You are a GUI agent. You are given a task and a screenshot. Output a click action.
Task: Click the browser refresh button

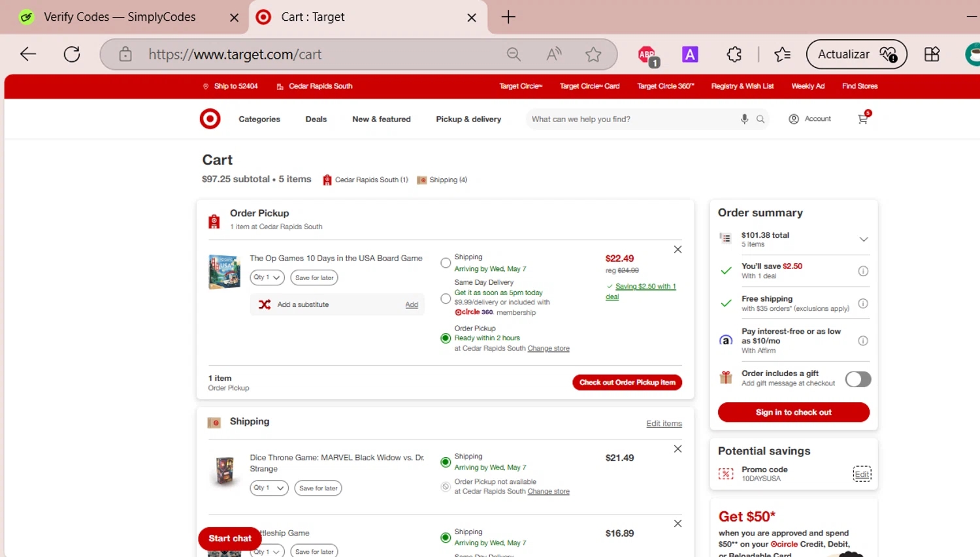click(72, 54)
